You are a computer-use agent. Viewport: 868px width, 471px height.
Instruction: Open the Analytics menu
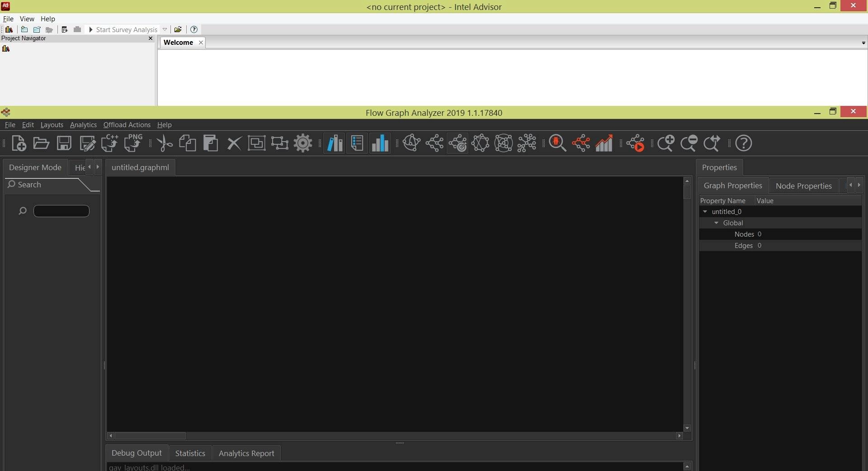83,125
